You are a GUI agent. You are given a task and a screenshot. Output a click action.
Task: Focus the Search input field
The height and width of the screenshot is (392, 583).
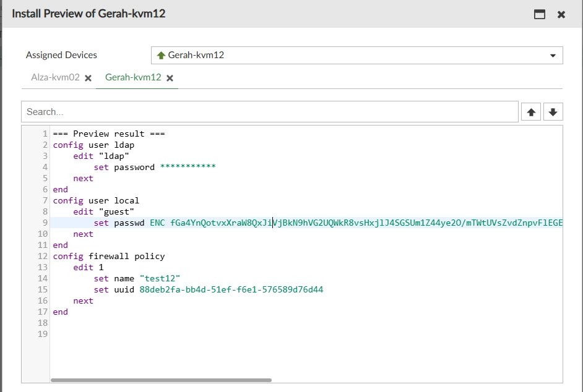[270, 111]
